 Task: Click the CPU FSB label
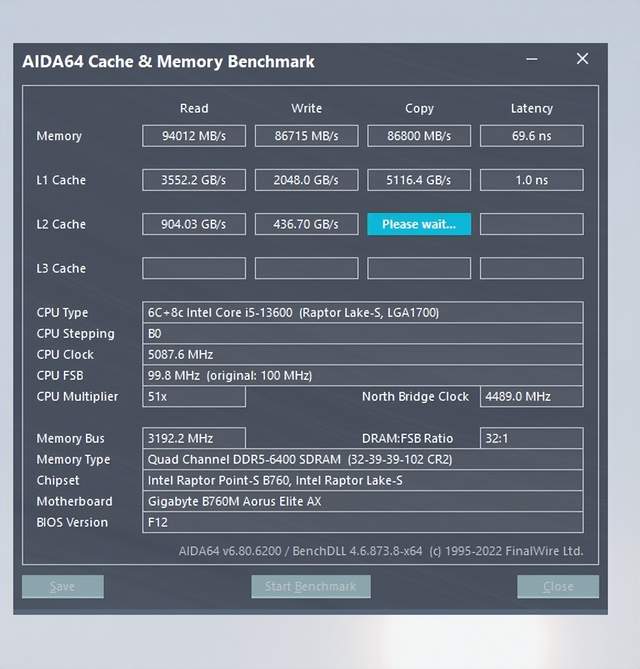coord(60,375)
